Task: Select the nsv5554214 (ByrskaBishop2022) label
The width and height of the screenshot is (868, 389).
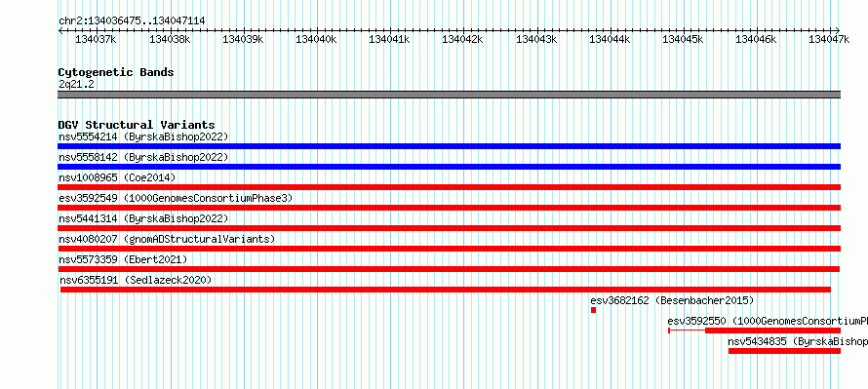Action: click(143, 136)
